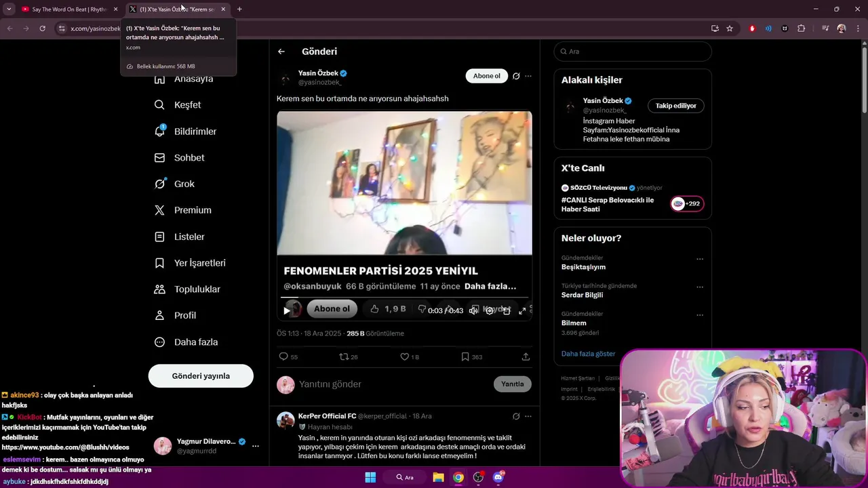
Task: Open Discord from the taskbar
Action: (x=499, y=477)
